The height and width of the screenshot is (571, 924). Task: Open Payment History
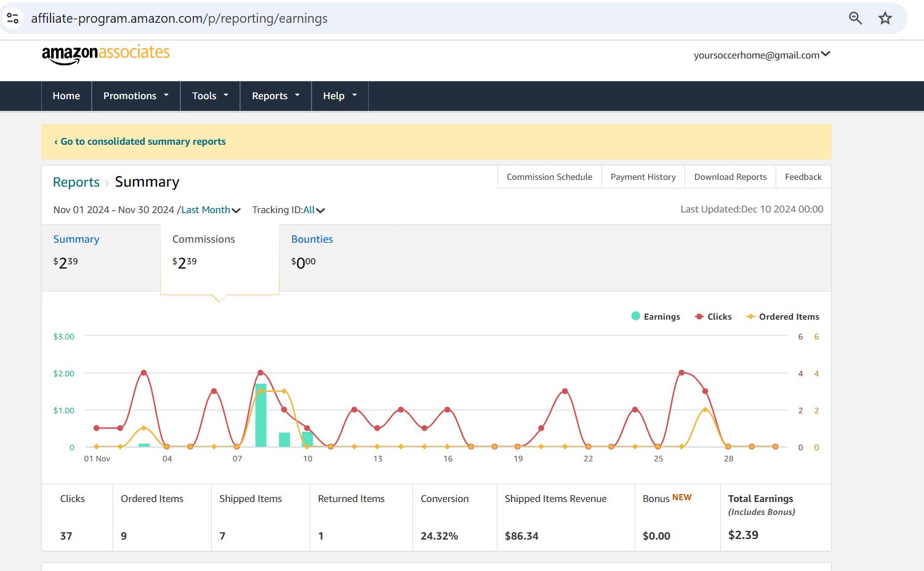coord(643,177)
